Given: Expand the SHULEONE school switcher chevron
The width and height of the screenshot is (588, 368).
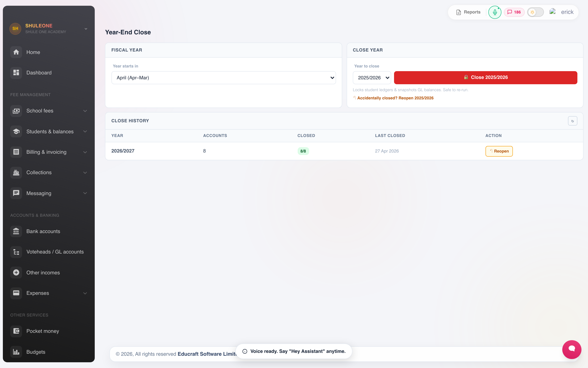Looking at the screenshot, I should pos(86,29).
